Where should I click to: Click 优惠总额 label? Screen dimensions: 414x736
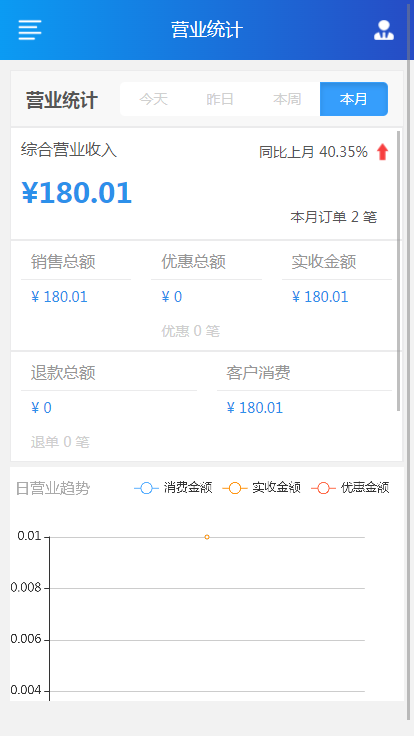tap(193, 261)
